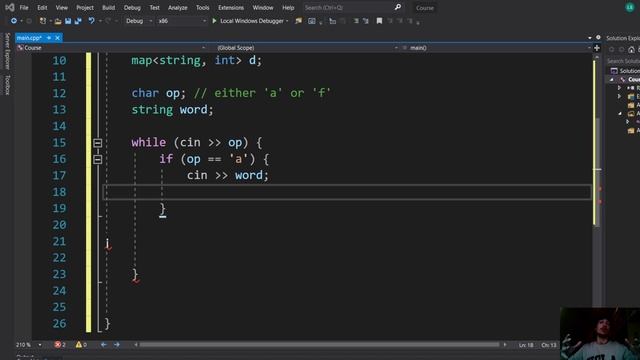Screen dimensions: 640x360
Task: Click the Ln: 18 status indicator
Action: pos(526,345)
